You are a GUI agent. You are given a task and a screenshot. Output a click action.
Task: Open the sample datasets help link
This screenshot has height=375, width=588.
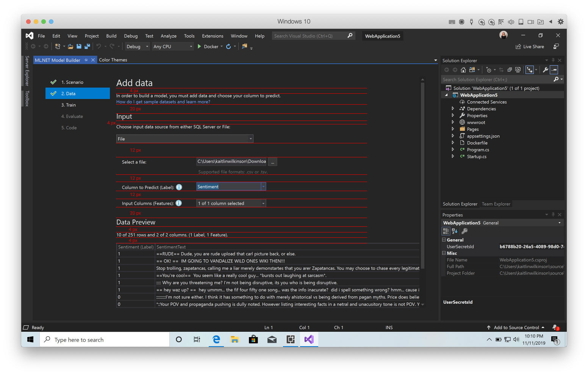coord(163,102)
